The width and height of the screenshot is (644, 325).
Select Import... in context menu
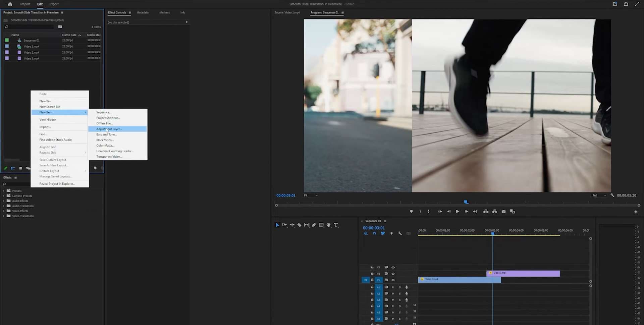(60, 127)
